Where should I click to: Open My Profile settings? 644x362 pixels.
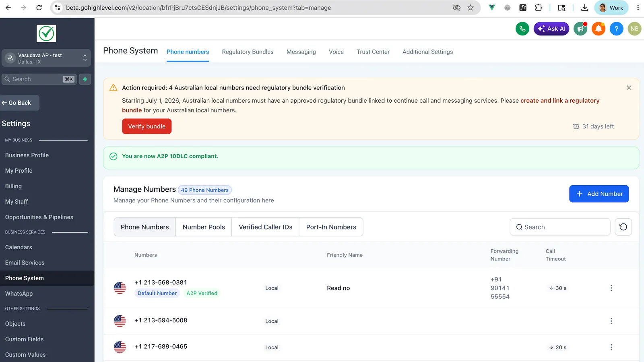click(19, 171)
